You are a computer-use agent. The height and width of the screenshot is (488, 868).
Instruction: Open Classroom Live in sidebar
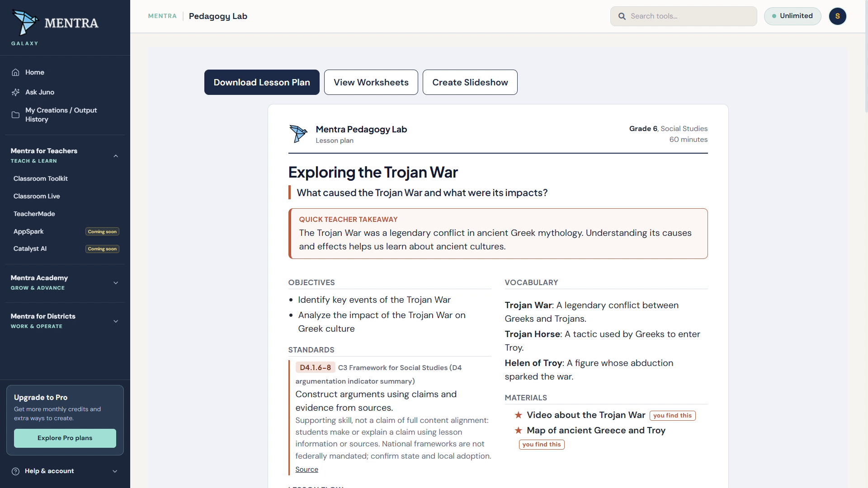[x=37, y=196]
